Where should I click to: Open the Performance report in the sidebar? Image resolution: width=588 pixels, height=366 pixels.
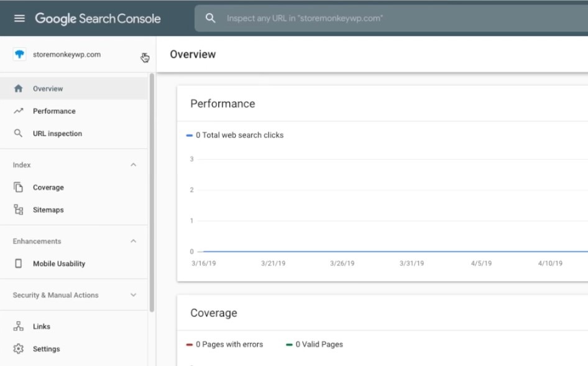pos(74,111)
